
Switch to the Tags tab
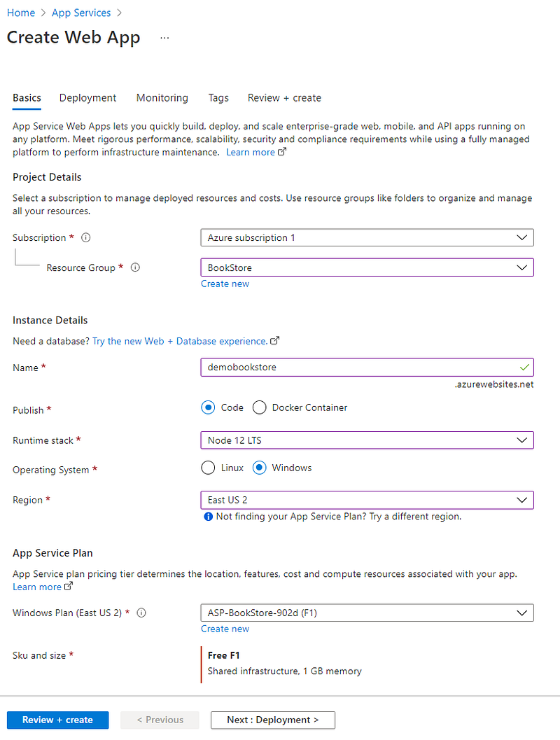pos(218,98)
